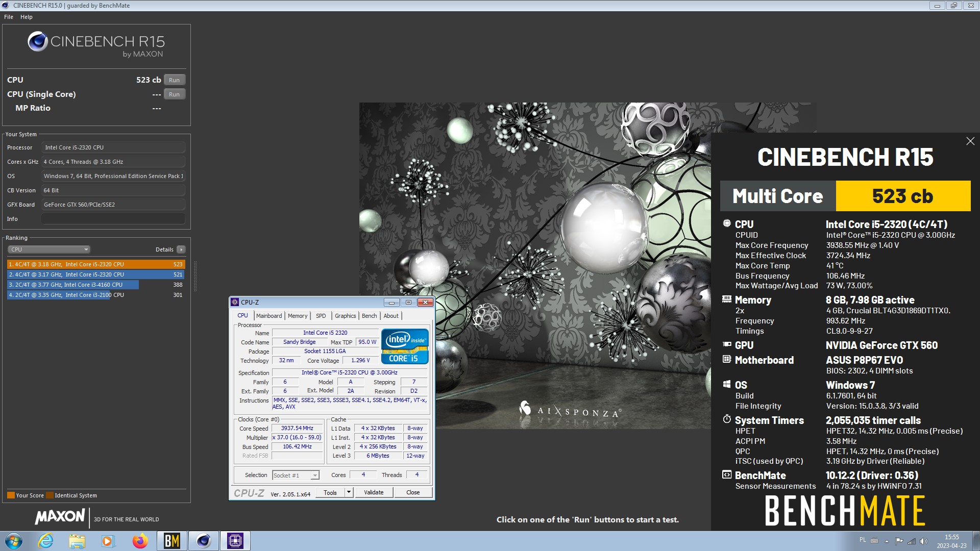The image size is (980, 551).
Task: Switch to Bench tab in CPU-Z
Action: pyautogui.click(x=369, y=316)
